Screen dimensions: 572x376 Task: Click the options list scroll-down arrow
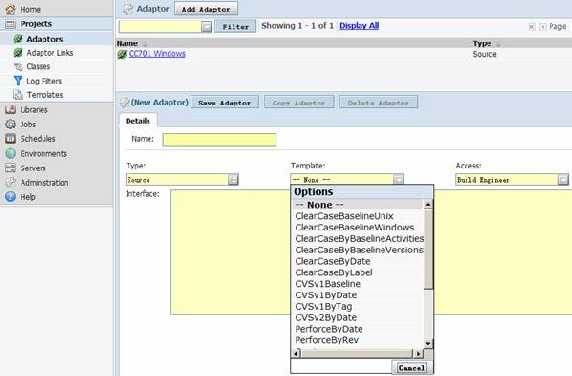[x=428, y=344]
